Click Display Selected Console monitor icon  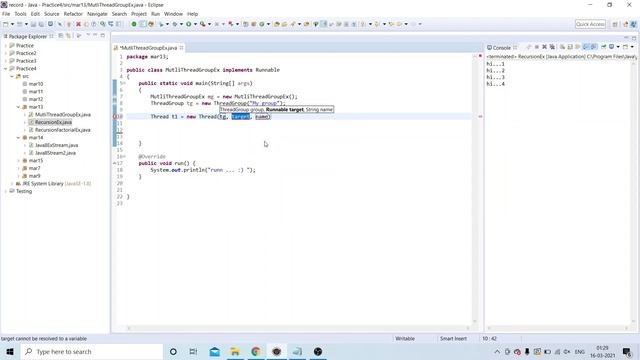(x=611, y=47)
